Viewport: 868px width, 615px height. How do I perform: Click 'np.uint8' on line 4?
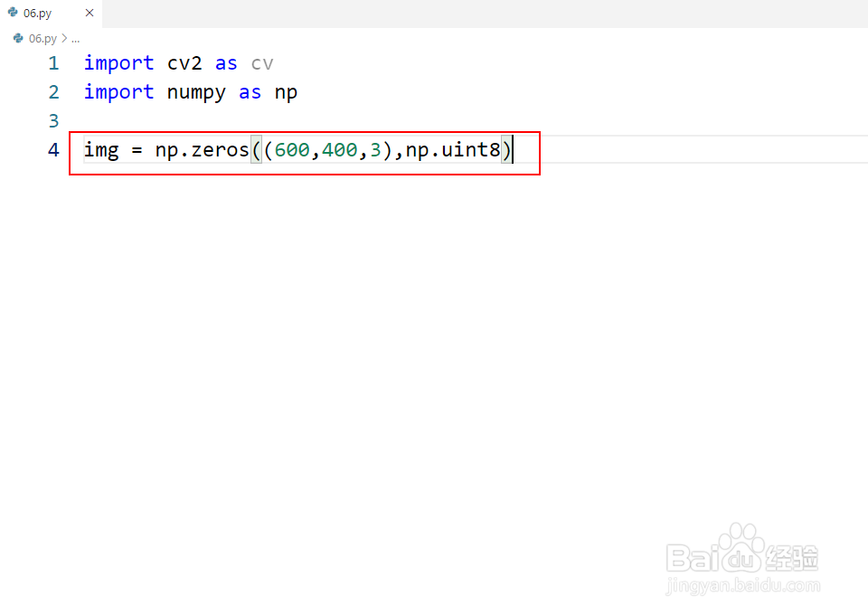(453, 150)
